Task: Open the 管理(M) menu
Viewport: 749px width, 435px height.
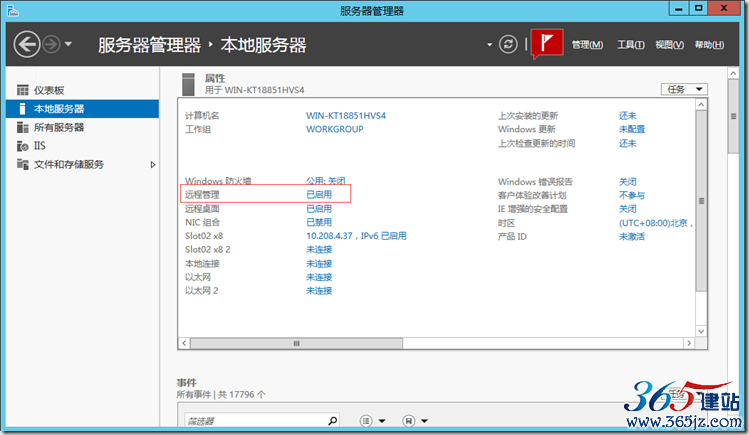Action: tap(587, 45)
